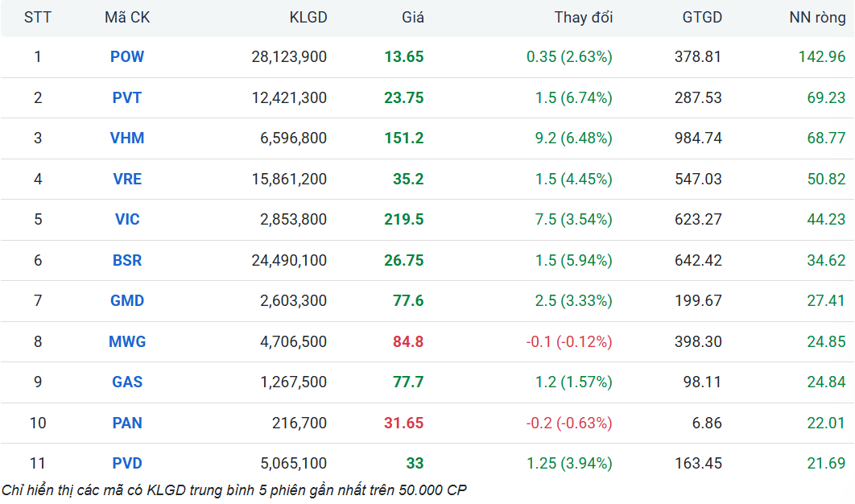Sort by GTGD column header

[702, 18]
